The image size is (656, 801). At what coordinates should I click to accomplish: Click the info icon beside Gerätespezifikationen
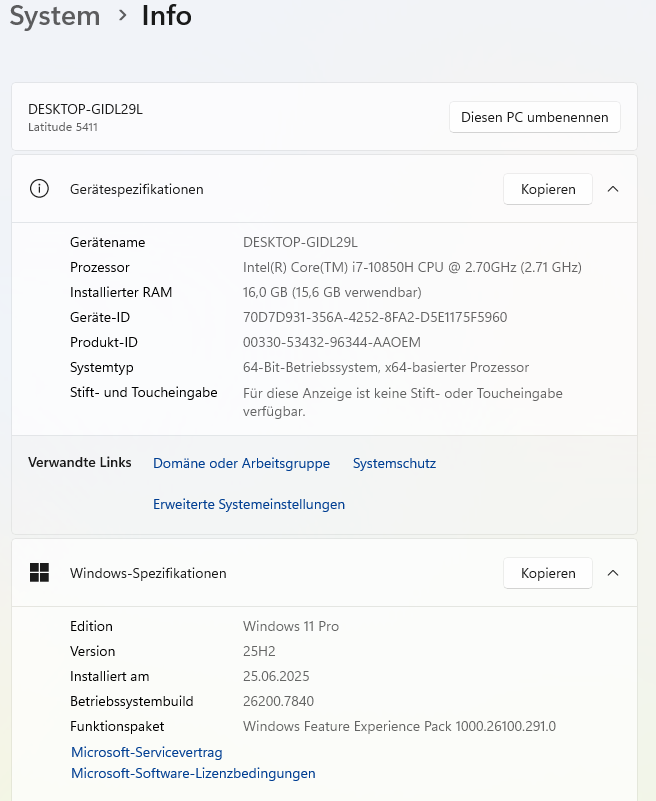(39, 189)
